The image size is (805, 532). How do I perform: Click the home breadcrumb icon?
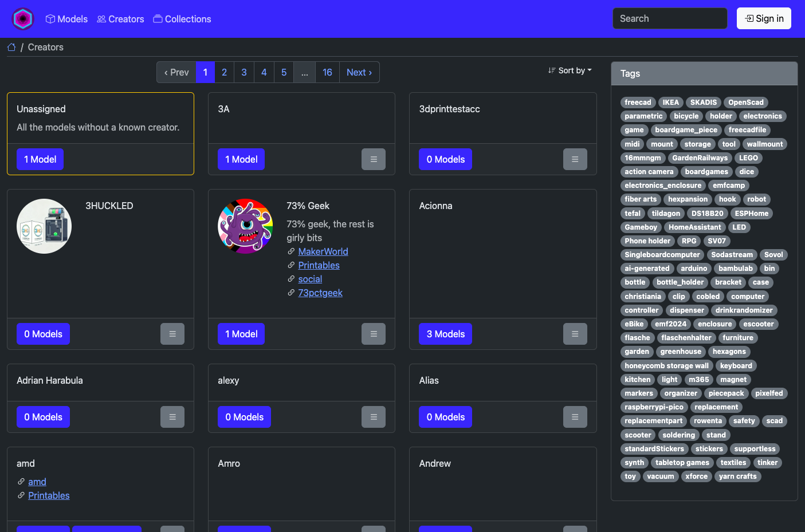coord(11,48)
